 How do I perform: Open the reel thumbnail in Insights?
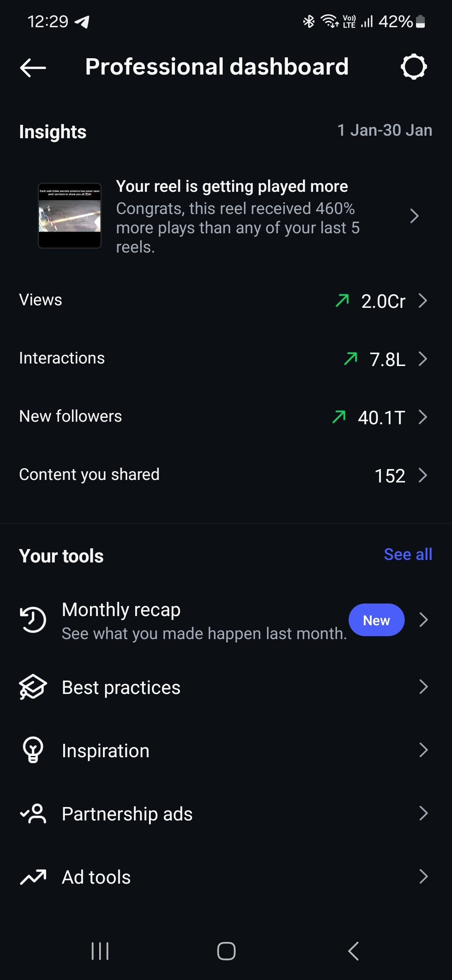pos(70,216)
